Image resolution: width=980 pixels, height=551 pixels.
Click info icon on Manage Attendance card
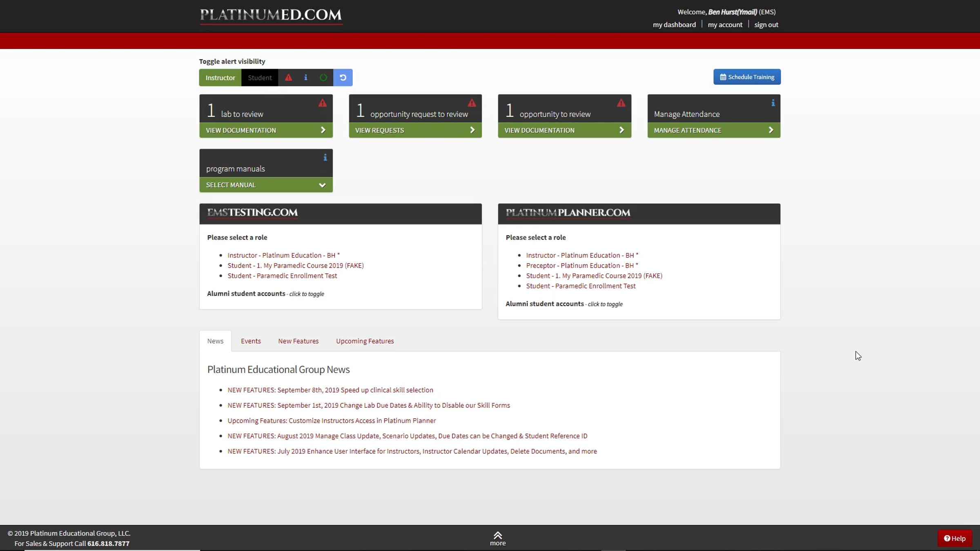tap(773, 103)
